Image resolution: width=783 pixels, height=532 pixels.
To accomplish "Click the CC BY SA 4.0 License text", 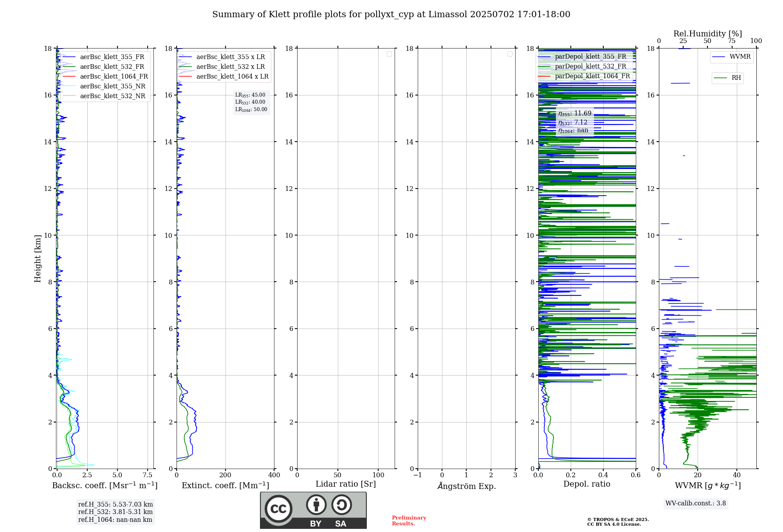I will point(614,524).
